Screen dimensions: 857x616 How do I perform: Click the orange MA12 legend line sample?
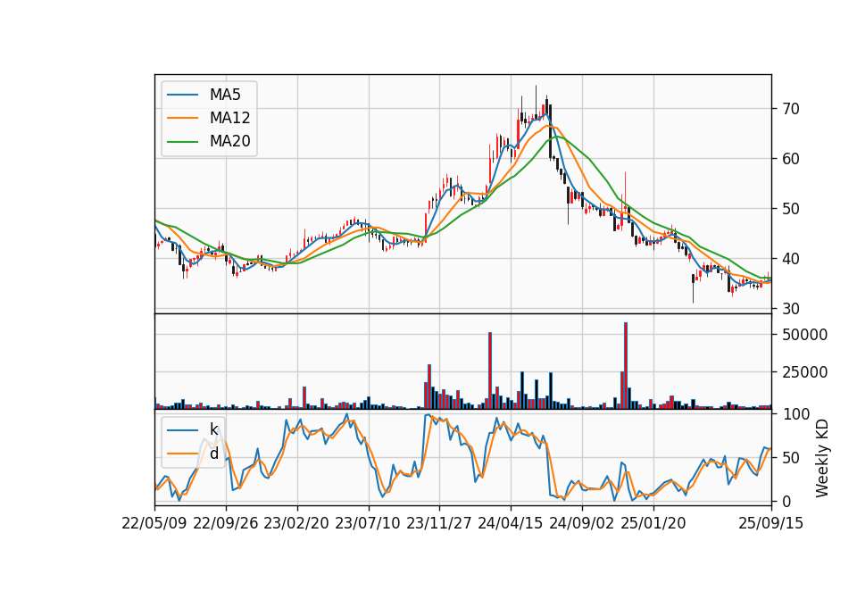(x=182, y=118)
